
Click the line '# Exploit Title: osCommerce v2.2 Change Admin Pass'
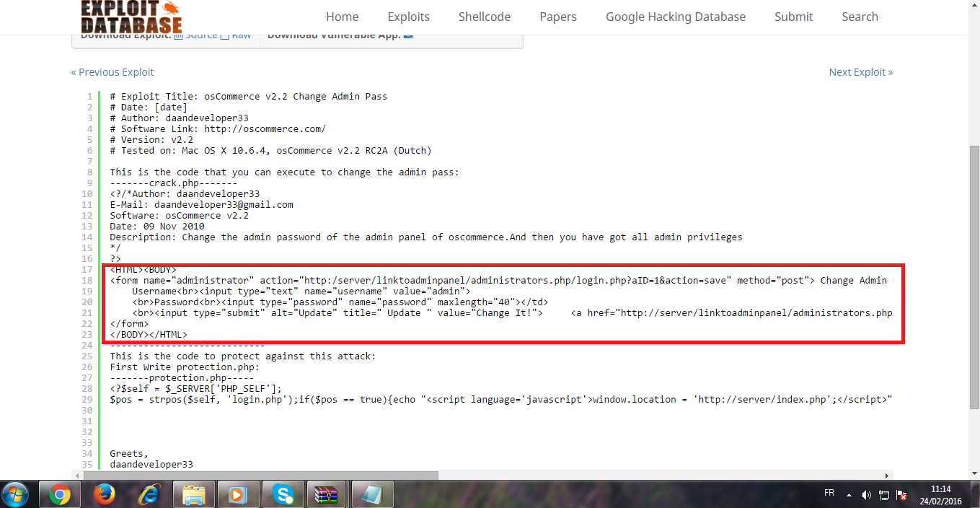click(x=249, y=96)
